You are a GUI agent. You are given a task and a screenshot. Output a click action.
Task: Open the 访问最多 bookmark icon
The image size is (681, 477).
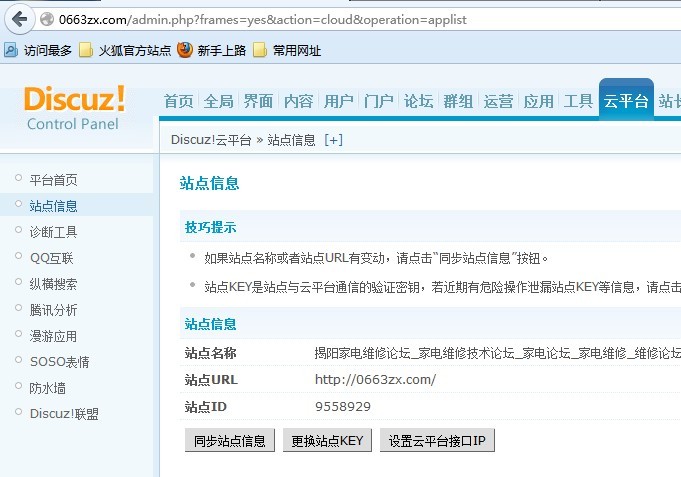click(x=11, y=50)
